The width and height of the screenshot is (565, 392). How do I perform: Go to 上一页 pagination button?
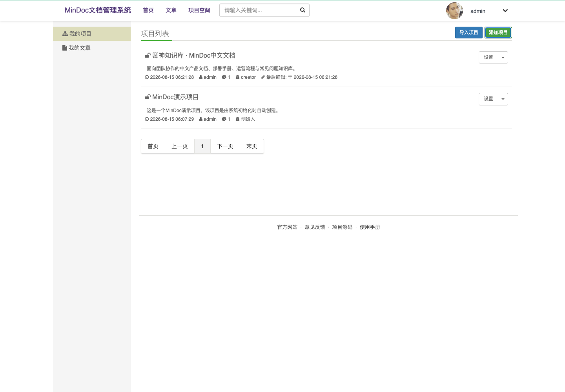pyautogui.click(x=180, y=146)
